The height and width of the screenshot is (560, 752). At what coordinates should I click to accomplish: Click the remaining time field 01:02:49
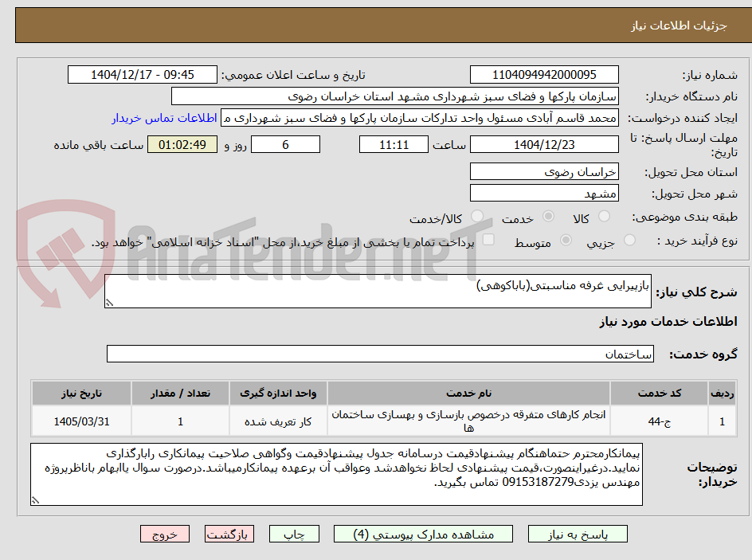coord(182,144)
